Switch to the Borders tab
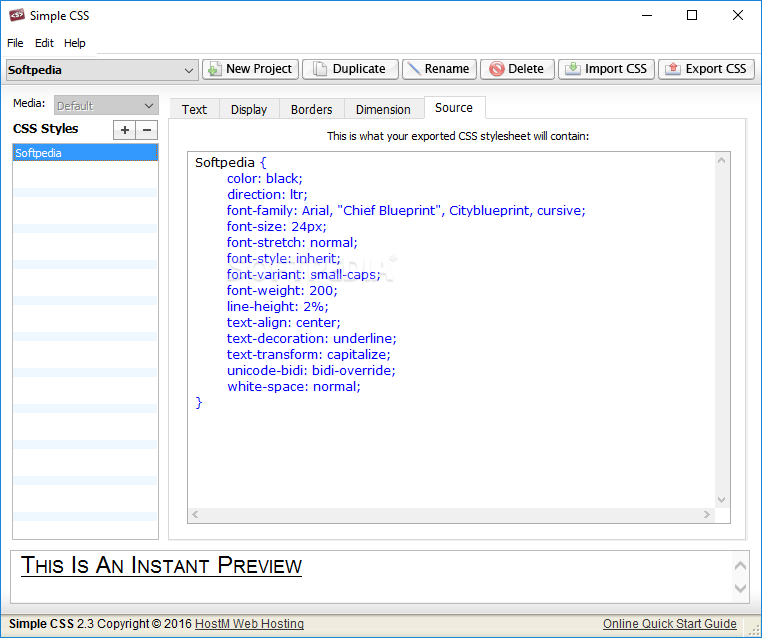The height and width of the screenshot is (638, 762). pos(312,109)
